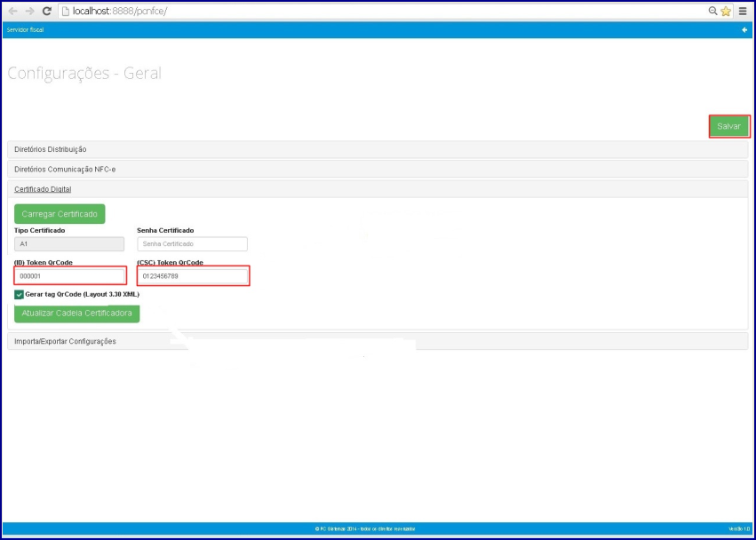Open the browser hamburger menu
This screenshot has height=540, width=756.
click(x=743, y=11)
